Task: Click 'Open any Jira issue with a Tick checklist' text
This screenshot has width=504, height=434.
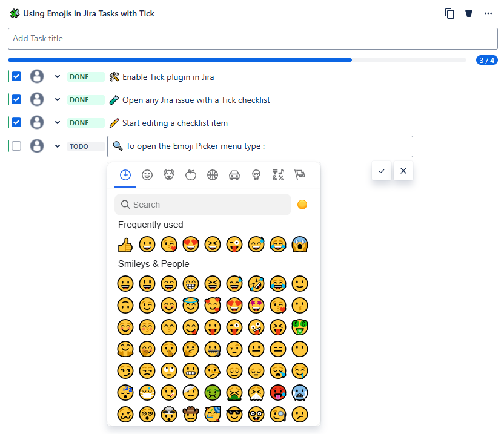Action: click(x=196, y=100)
